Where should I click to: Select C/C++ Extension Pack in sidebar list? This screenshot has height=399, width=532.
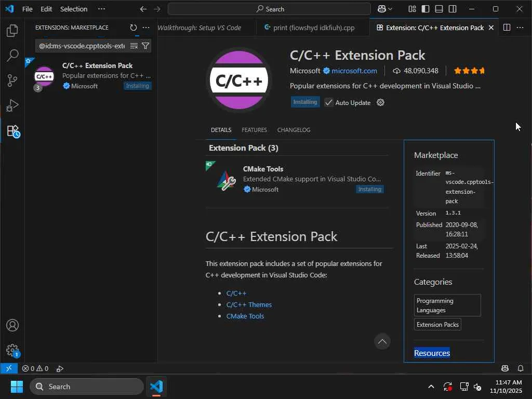tap(91, 76)
